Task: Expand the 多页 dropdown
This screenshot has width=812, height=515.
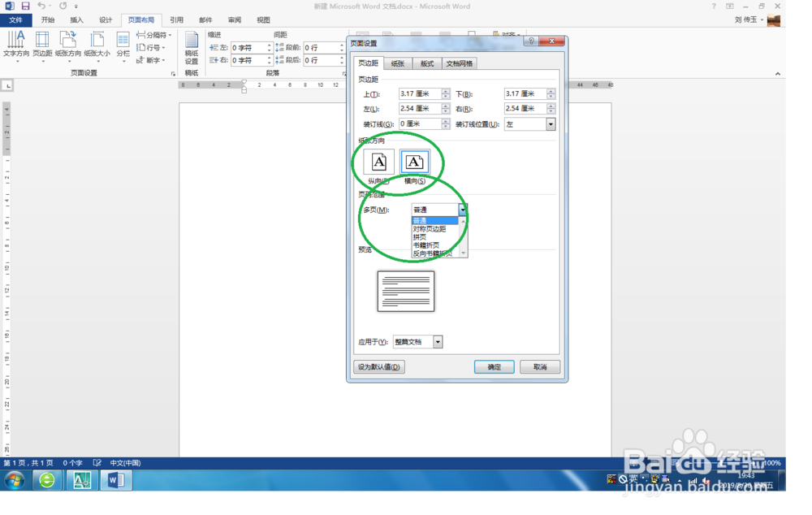Action: 463,209
